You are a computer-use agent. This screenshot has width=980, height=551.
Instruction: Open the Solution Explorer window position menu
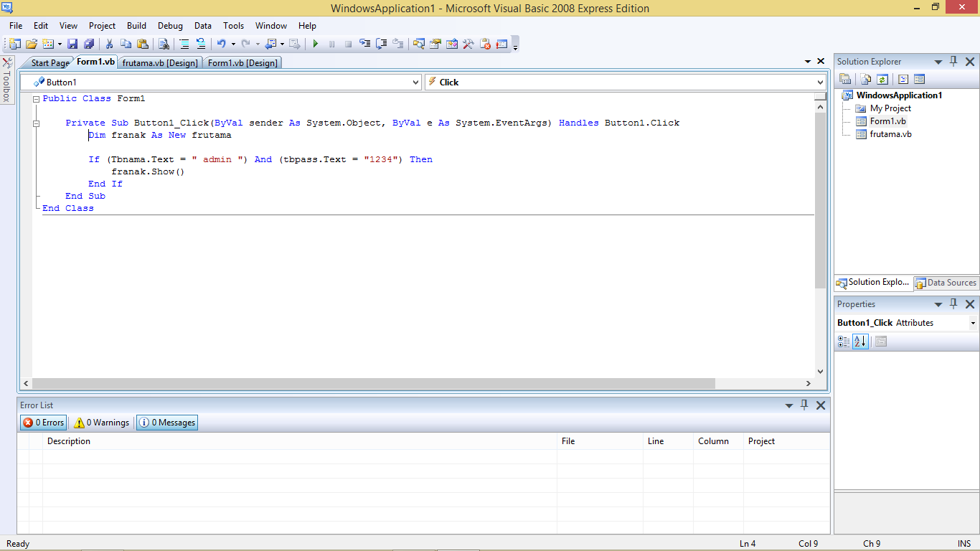tap(938, 62)
